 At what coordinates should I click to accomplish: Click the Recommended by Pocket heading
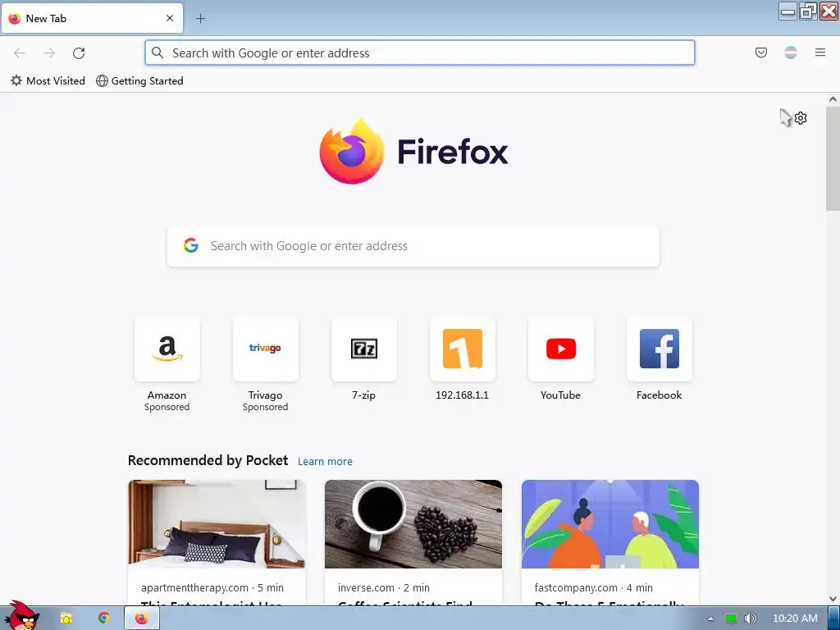click(x=208, y=460)
